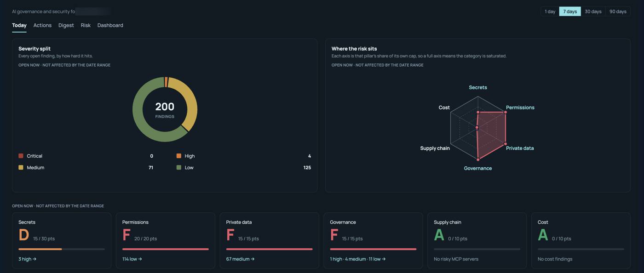
Task: Open the 3 high Secrets findings link
Action: coord(28,259)
